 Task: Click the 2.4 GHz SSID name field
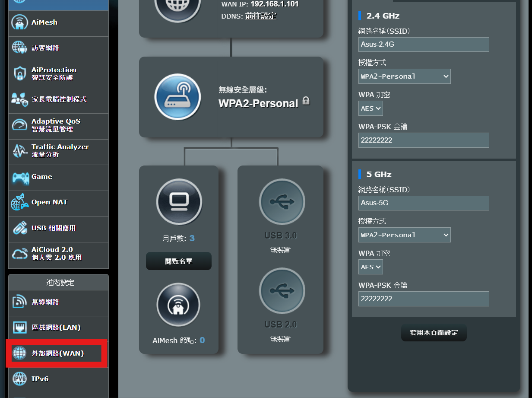423,45
